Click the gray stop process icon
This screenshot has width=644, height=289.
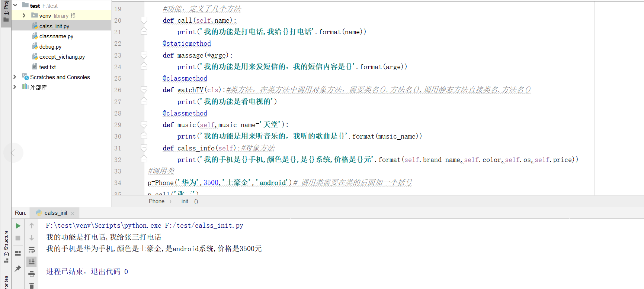[18, 238]
